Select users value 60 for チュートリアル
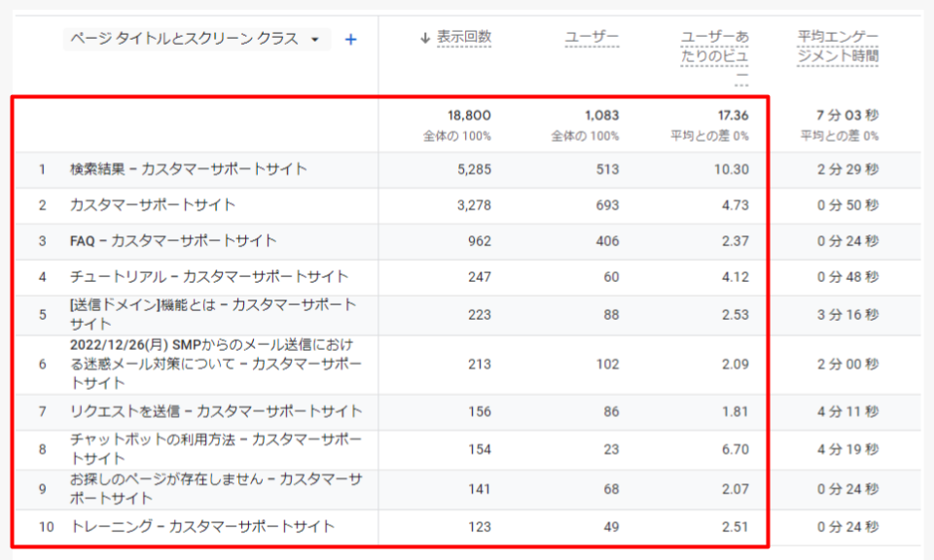Screen dimensions: 934x560 pyautogui.click(x=611, y=277)
